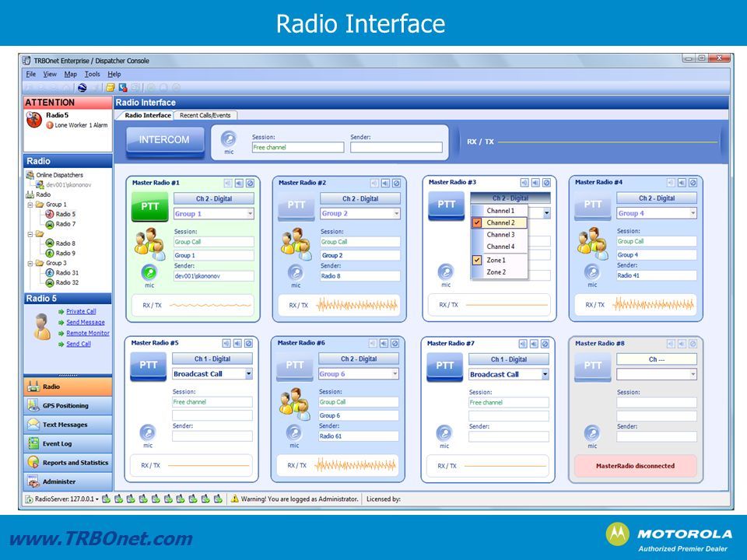747x560 pixels.
Task: Click the group-call people icon on Master Radio #2
Action: [x=295, y=243]
